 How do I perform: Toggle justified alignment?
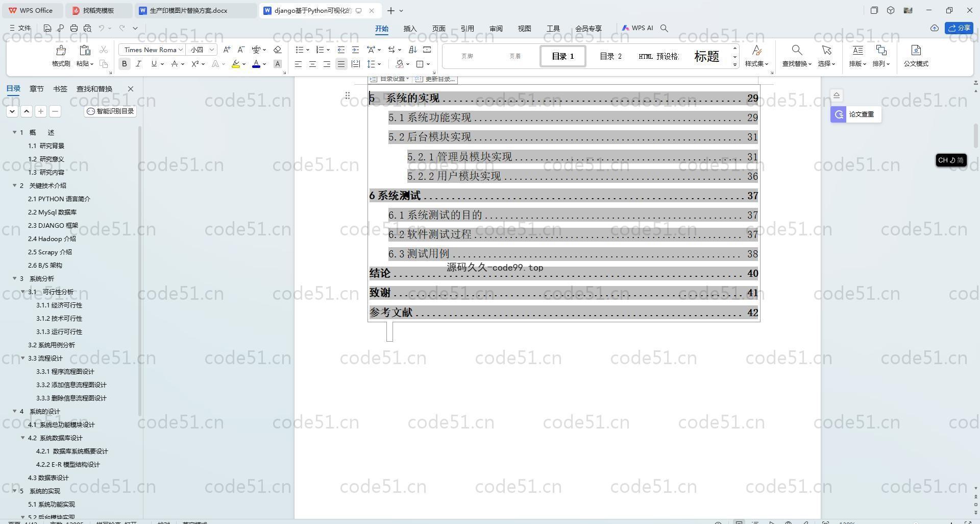pos(341,64)
